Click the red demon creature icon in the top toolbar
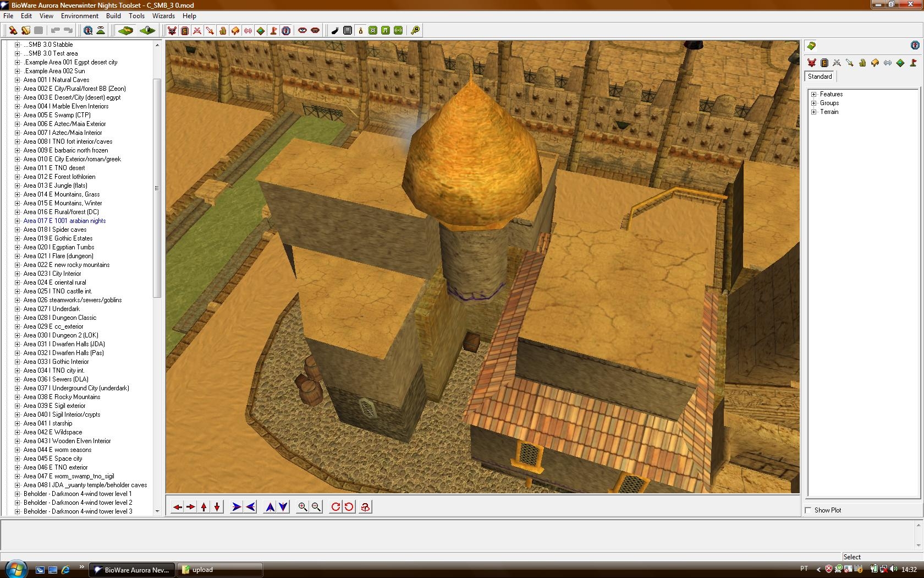This screenshot has width=924, height=578. tap(172, 31)
